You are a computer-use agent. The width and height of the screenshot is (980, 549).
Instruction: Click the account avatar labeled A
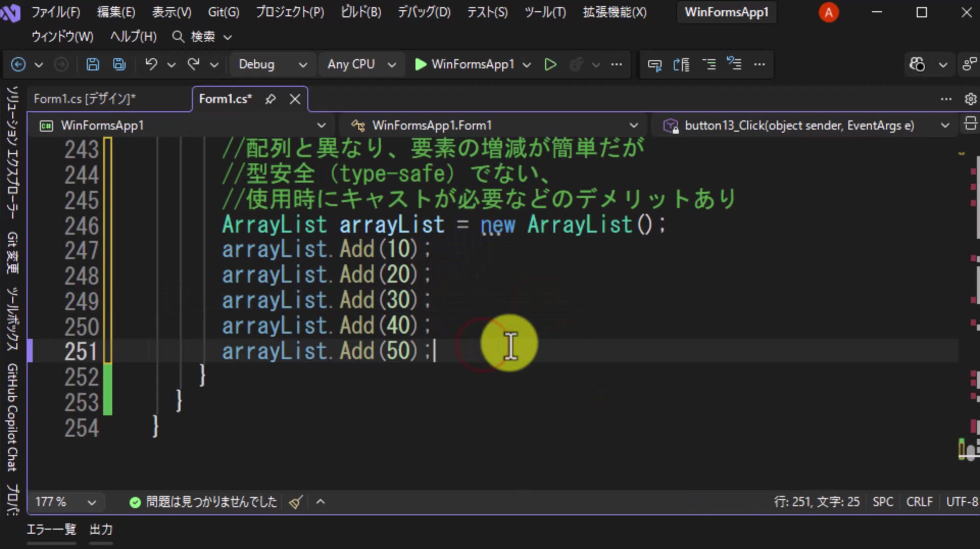[829, 12]
